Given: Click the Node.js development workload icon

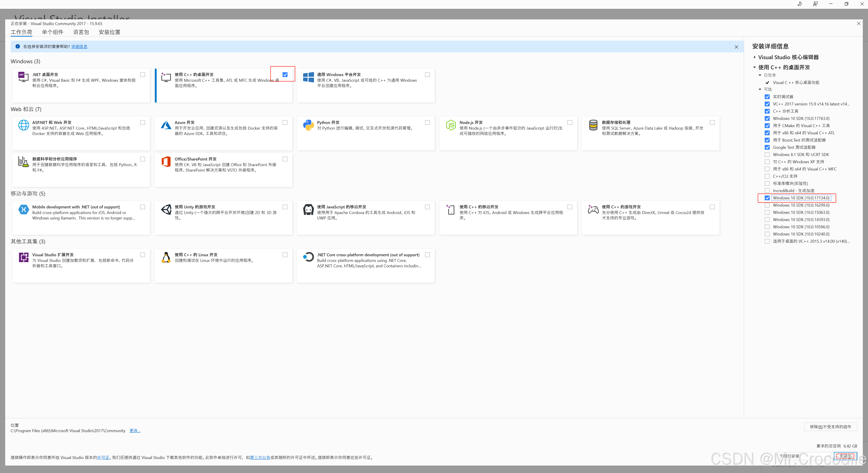Looking at the screenshot, I should [x=451, y=125].
